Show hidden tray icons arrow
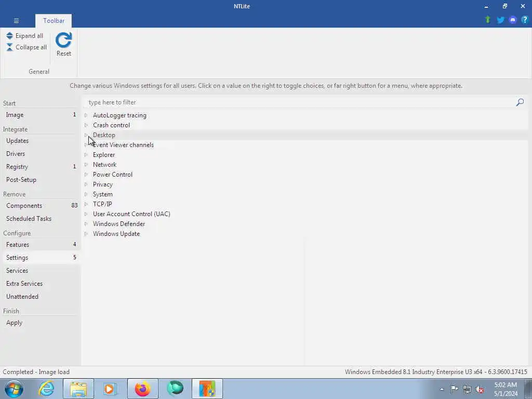Image resolution: width=532 pixels, height=399 pixels. (442, 389)
